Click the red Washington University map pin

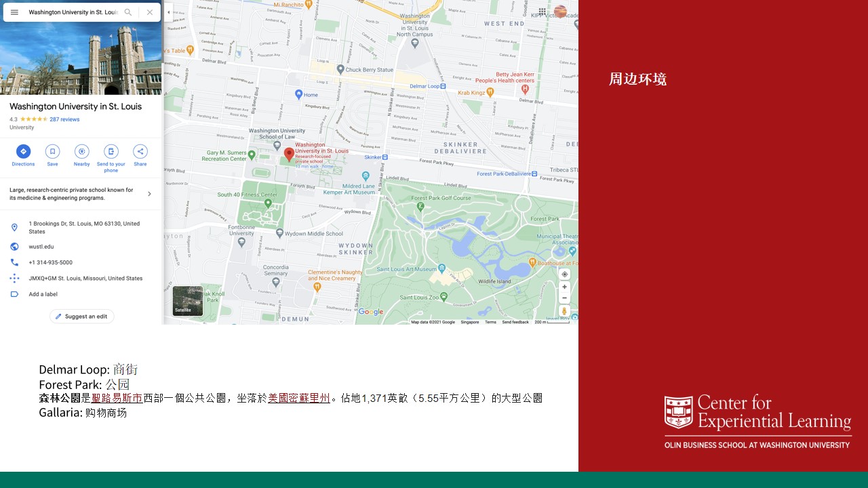(289, 155)
